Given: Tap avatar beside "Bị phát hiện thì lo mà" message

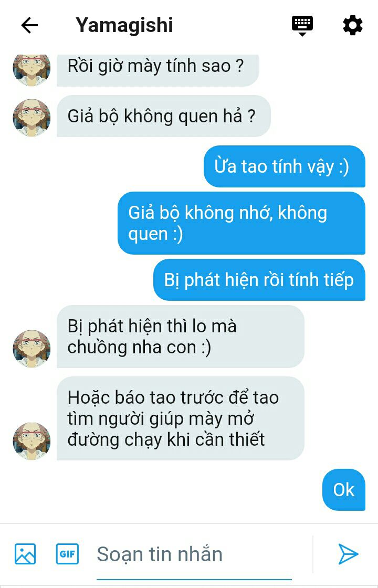Looking at the screenshot, I should [x=31, y=349].
